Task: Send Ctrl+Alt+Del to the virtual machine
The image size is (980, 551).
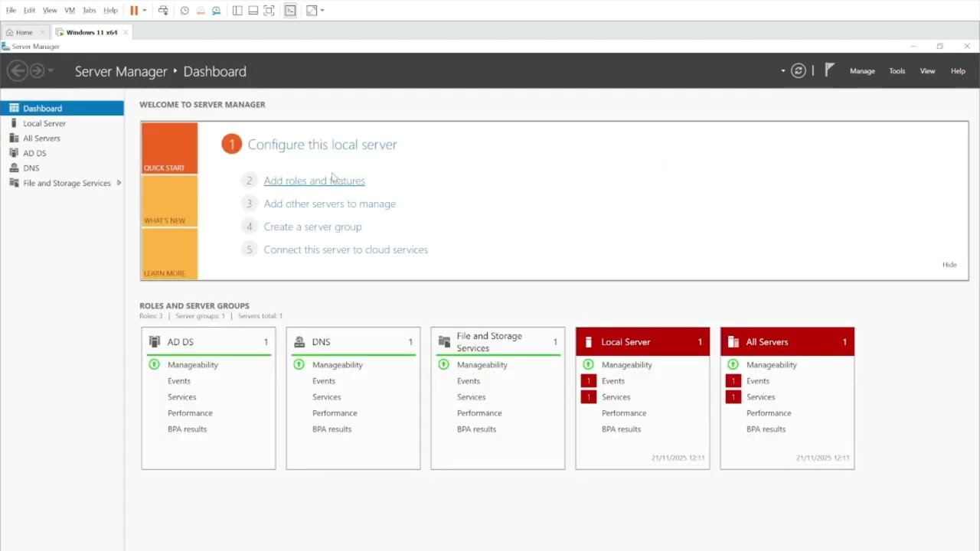Action: [163, 11]
